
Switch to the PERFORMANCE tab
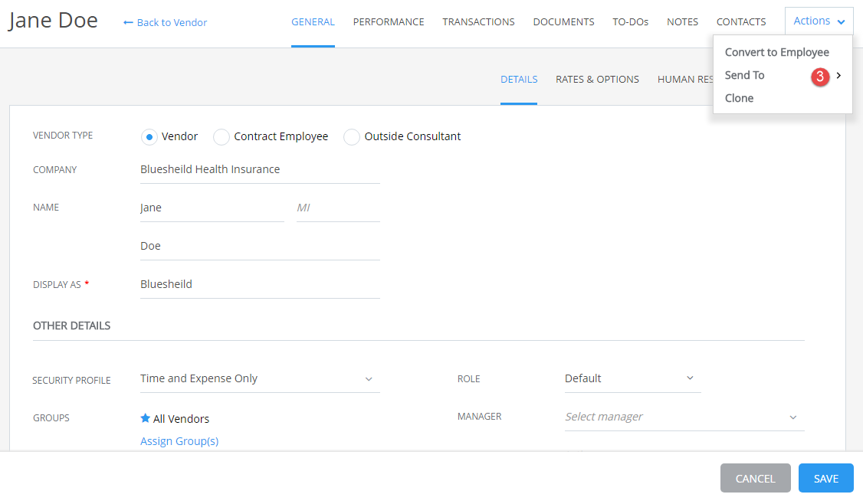pyautogui.click(x=389, y=22)
